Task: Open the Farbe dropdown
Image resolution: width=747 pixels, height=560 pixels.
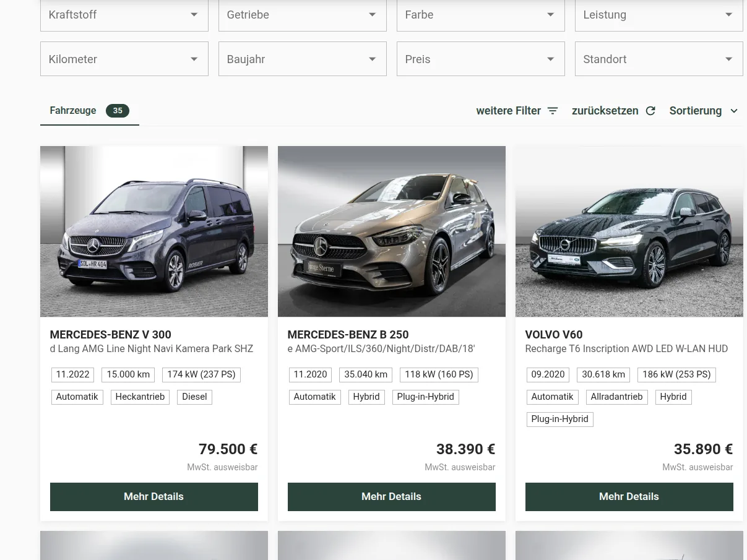Action: point(480,15)
